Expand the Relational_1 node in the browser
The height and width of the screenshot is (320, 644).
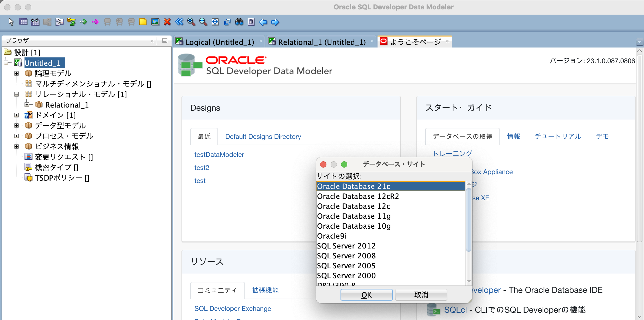(27, 105)
